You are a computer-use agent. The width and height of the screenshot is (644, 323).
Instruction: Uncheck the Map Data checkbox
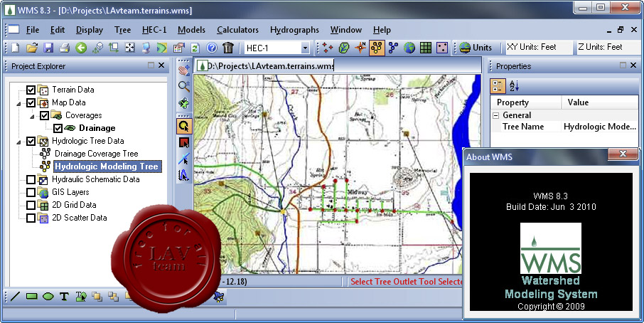click(31, 102)
